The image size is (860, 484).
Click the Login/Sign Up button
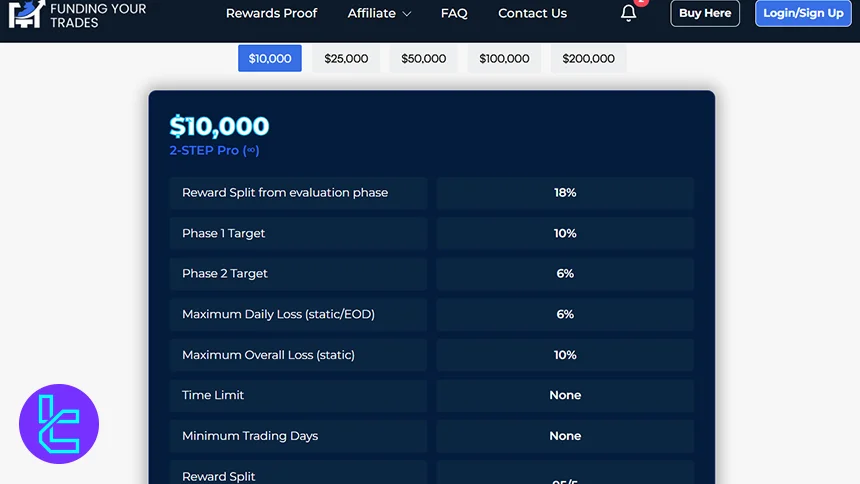(x=803, y=13)
